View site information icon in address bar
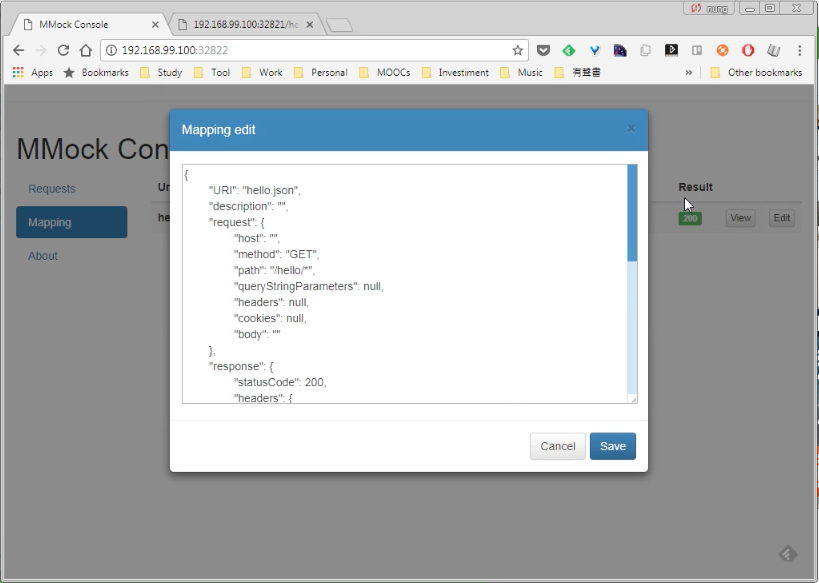Viewport: 819px width, 583px height. [111, 50]
